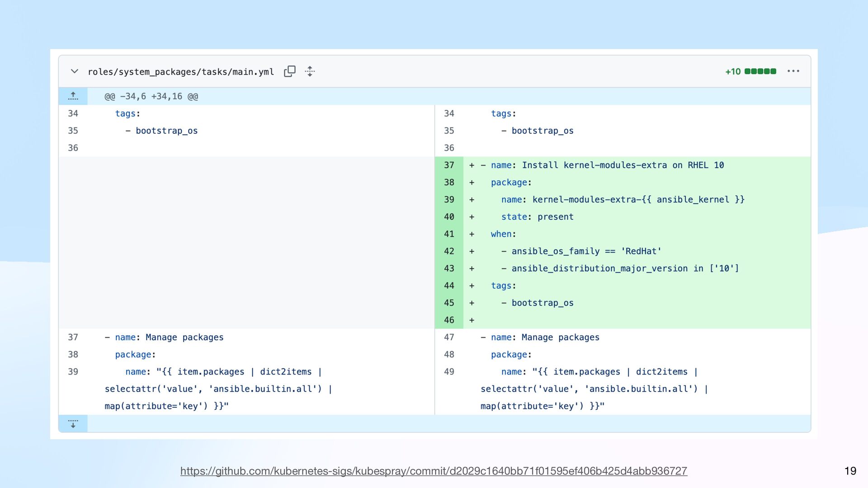Image resolution: width=868 pixels, height=488 pixels.
Task: Click the roles/system_packages/tasks/main.yml file path
Action: click(180, 72)
